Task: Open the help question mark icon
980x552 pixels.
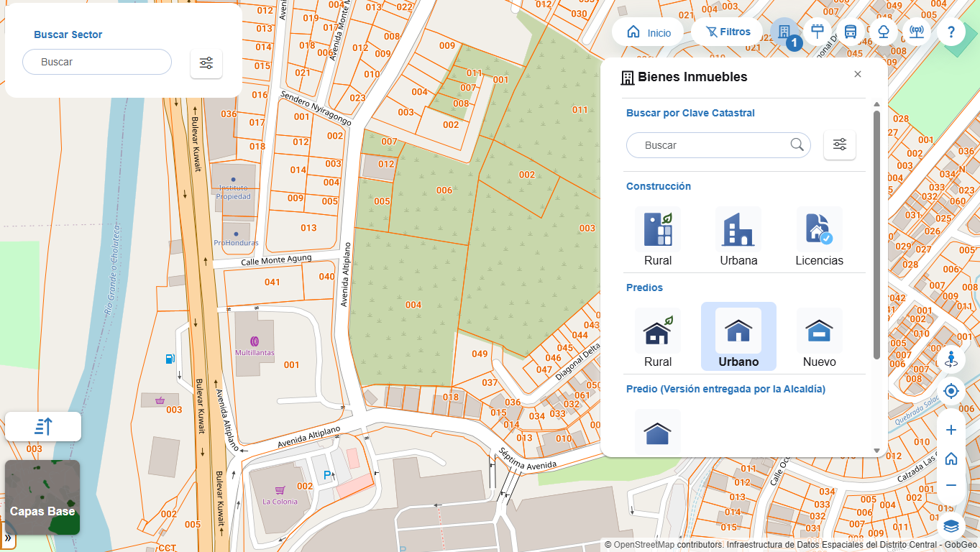Action: (951, 32)
